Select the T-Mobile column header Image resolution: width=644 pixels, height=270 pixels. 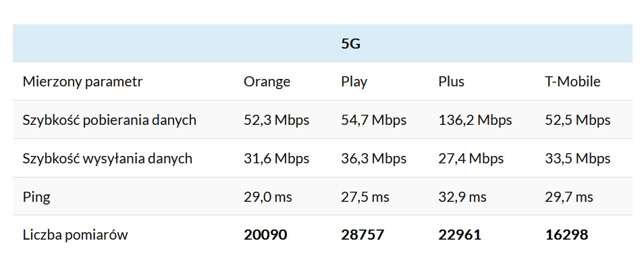[x=572, y=82]
